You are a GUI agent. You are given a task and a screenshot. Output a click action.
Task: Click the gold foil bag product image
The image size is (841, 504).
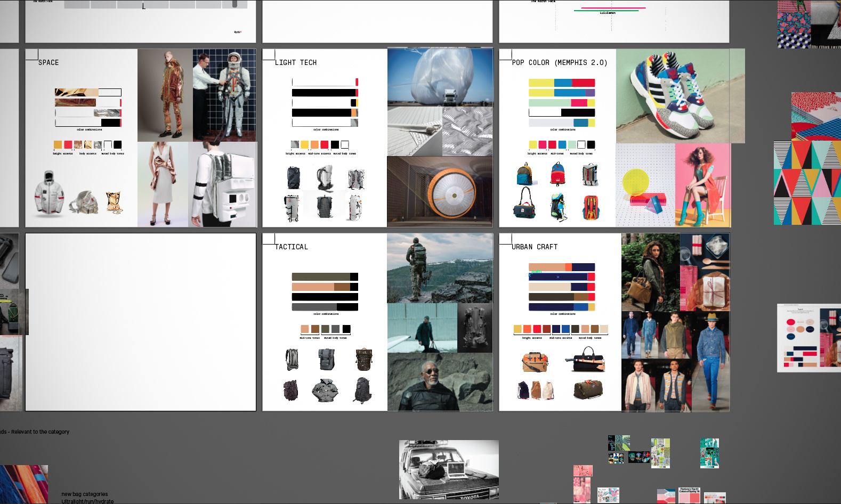(x=113, y=202)
